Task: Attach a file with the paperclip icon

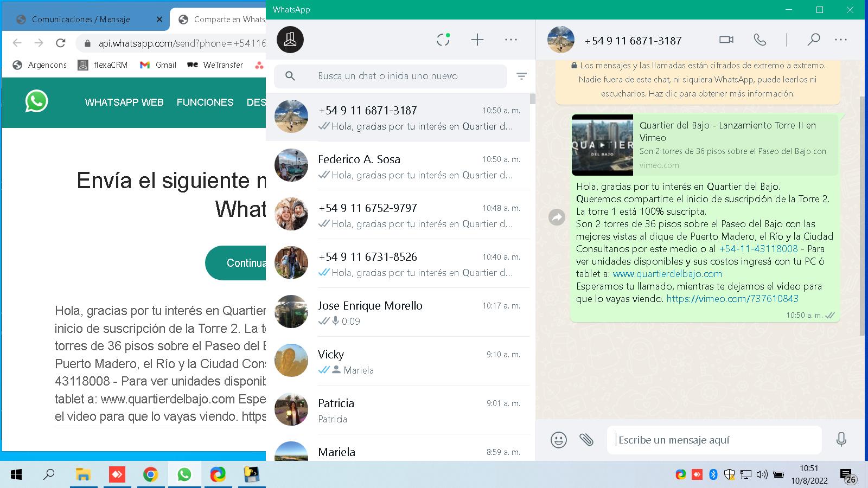Action: [586, 440]
